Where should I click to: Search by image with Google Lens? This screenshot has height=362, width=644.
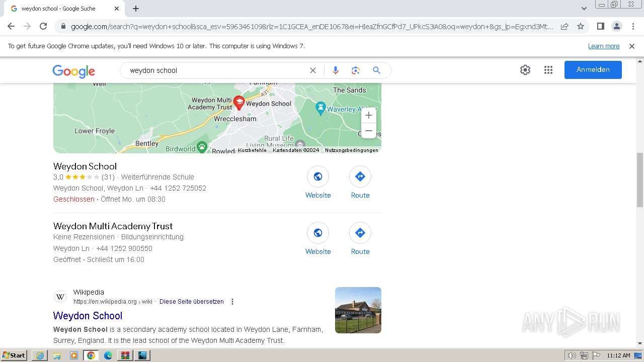(356, 70)
